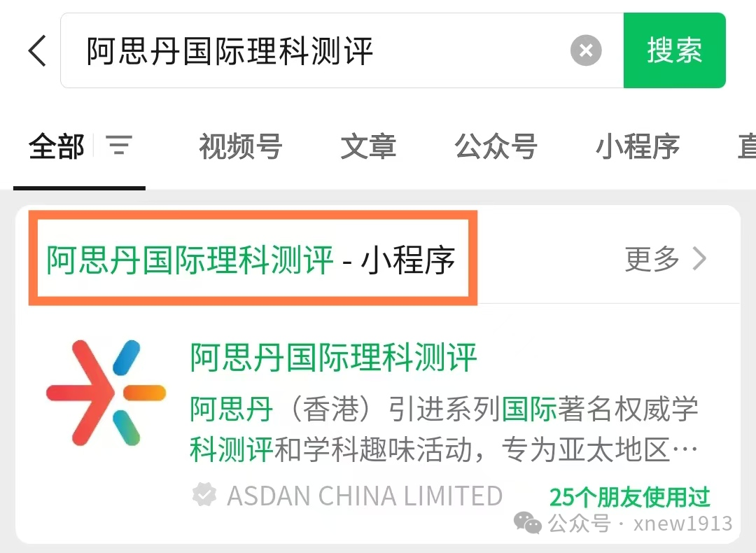Clear the search text with X icon

(586, 50)
